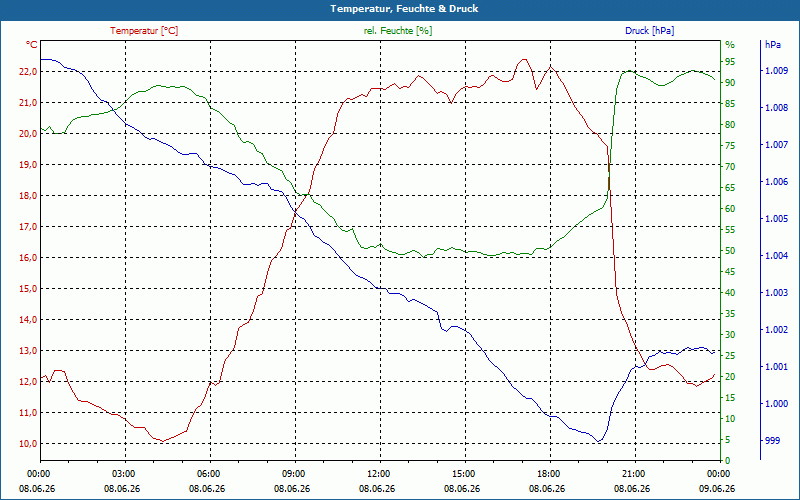Click the '1.006' pressure axis value

tap(776, 182)
